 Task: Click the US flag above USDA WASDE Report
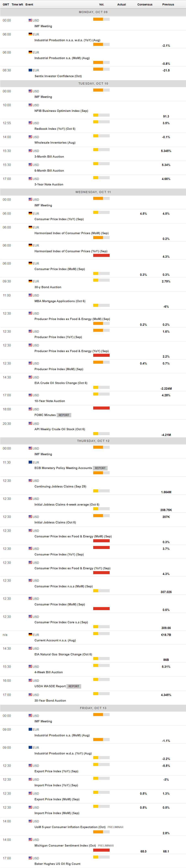[x=30, y=680]
